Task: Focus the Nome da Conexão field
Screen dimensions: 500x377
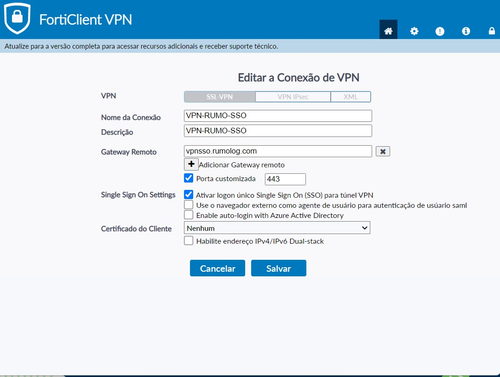Action: point(278,116)
